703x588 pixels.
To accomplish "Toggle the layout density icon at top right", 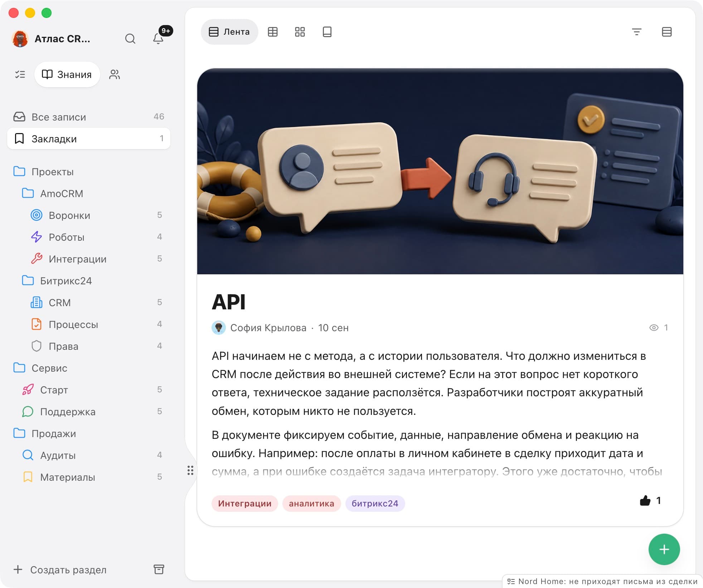I will (x=666, y=32).
